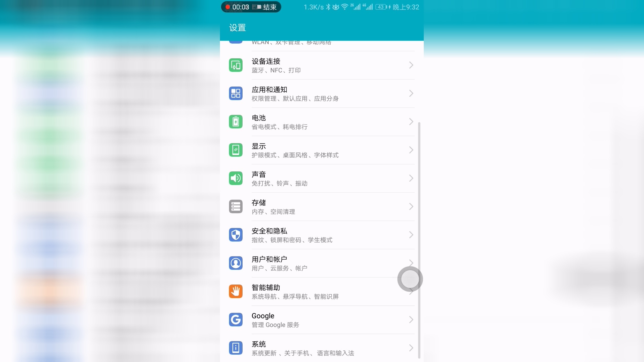Tap the 显示 display icon

point(236,150)
